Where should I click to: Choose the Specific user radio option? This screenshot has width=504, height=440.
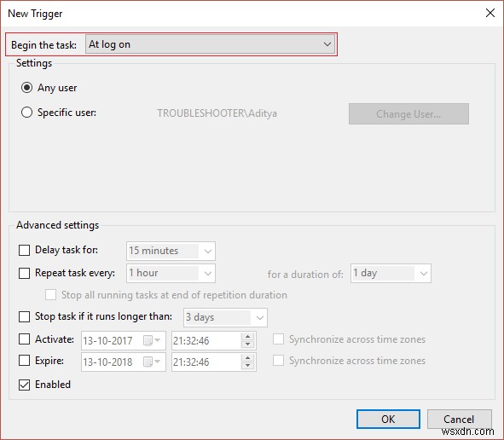26,113
